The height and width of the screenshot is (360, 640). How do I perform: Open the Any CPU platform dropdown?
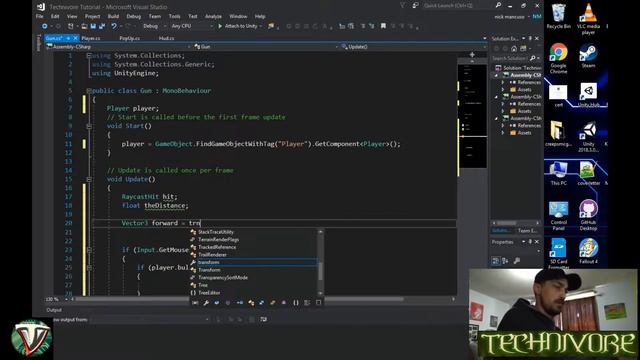point(192,26)
